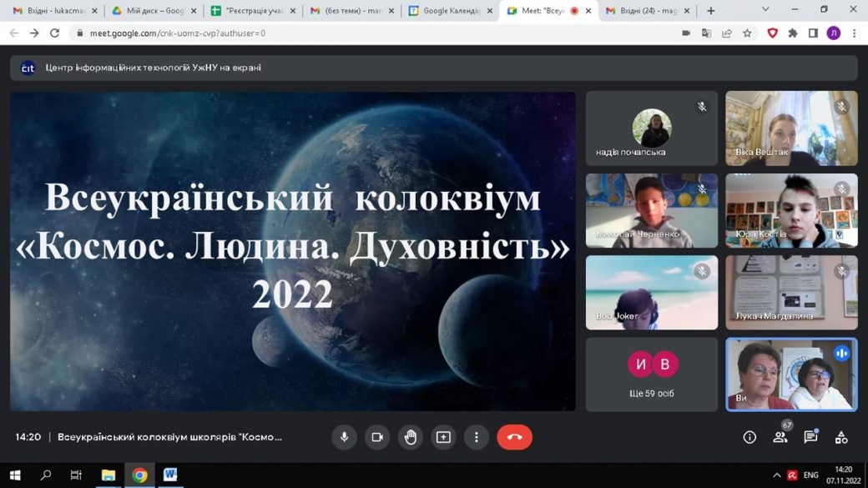868x488 pixels.
Task: Expand the Chrome tab search chevron
Action: click(765, 10)
